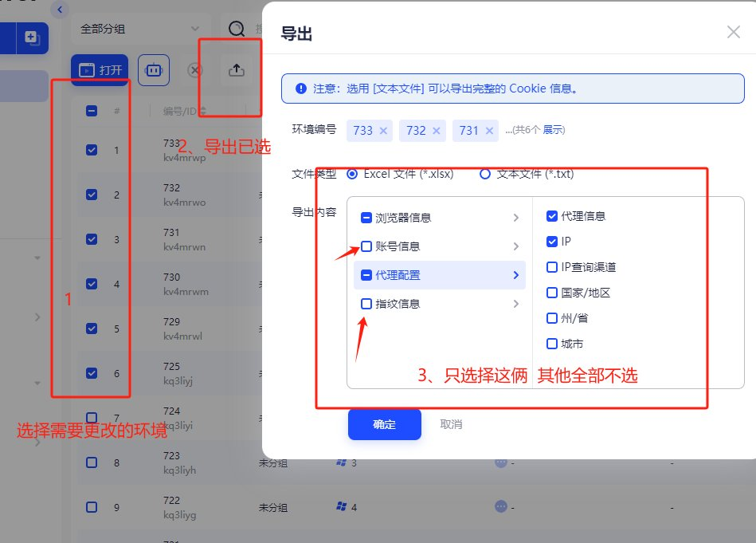Image resolution: width=756 pixels, height=543 pixels.
Task: Expand 账号信息 with its right chevron
Action: (x=516, y=246)
